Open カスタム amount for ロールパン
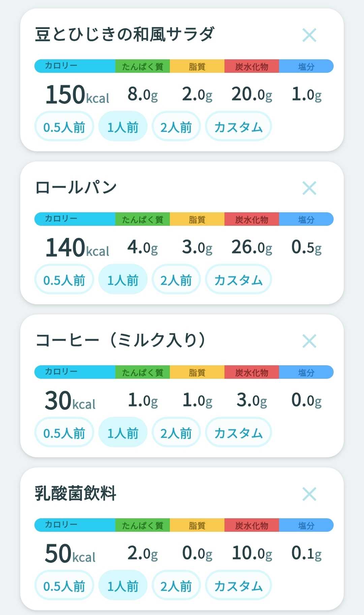The width and height of the screenshot is (364, 615). coord(238,279)
